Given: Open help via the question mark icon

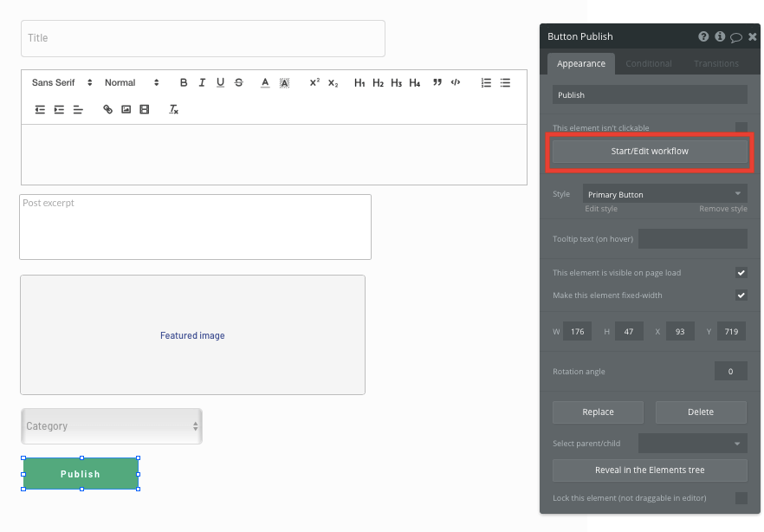Looking at the screenshot, I should coord(703,36).
